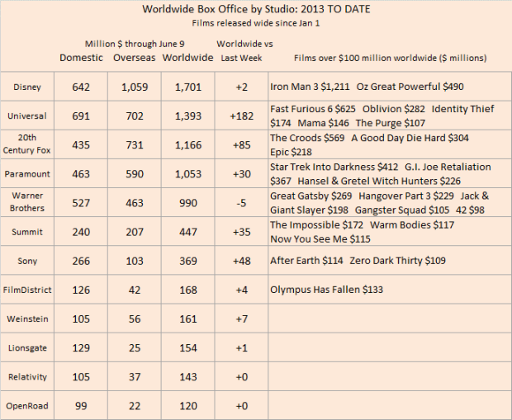The width and height of the screenshot is (512, 420).
Task: Click Paramount's overseas value 590
Action: (x=135, y=174)
